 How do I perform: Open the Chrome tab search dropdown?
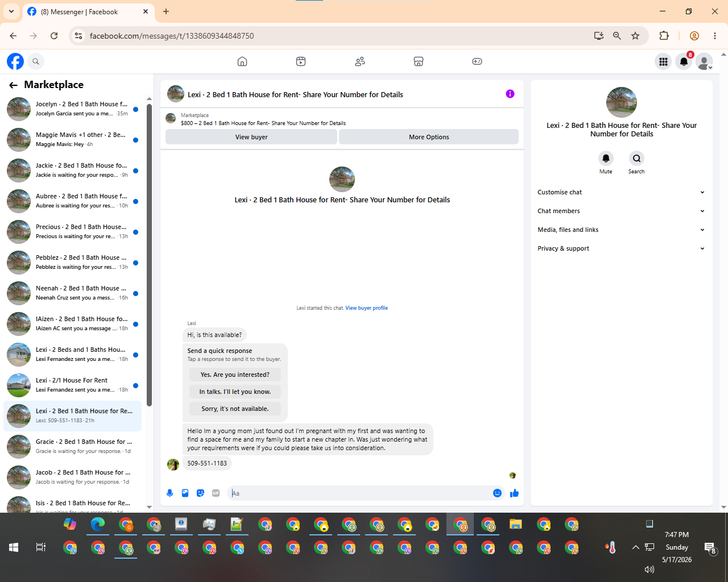(x=11, y=11)
